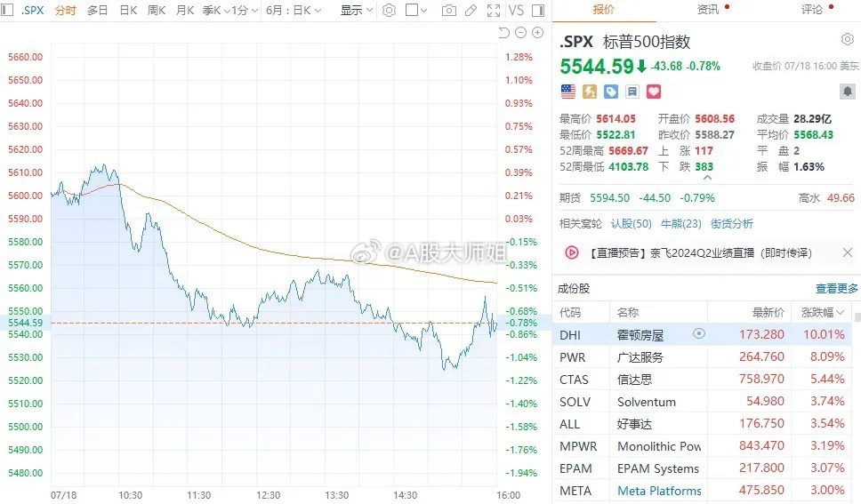The image size is (861, 504).
Task: Select the PWR 广达服务 row
Action: [x=702, y=356]
